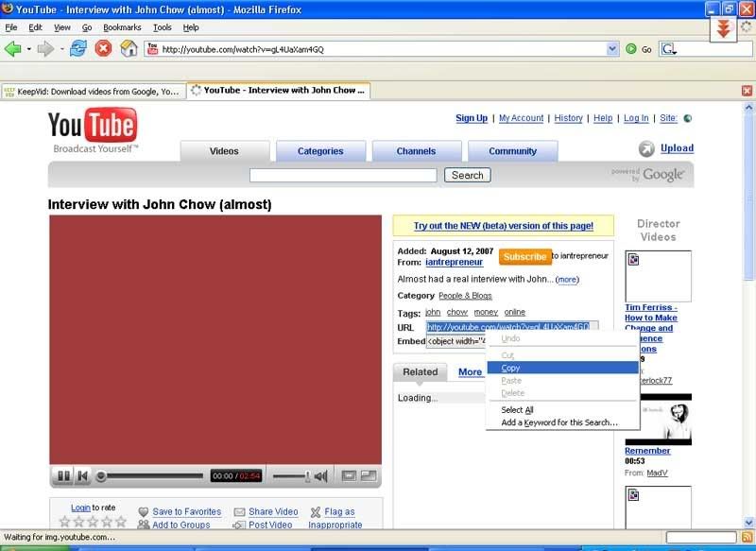Open the Community tab
756x551 pixels.
pyautogui.click(x=512, y=151)
